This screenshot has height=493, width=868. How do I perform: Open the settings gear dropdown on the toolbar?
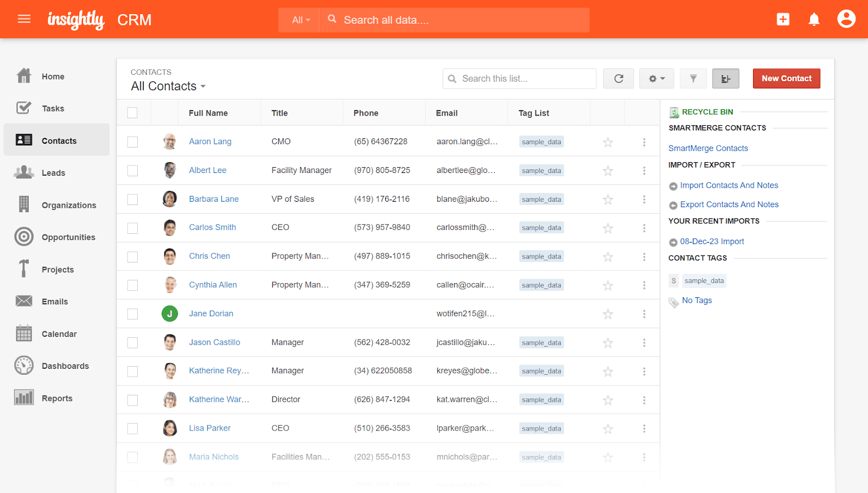tap(656, 78)
